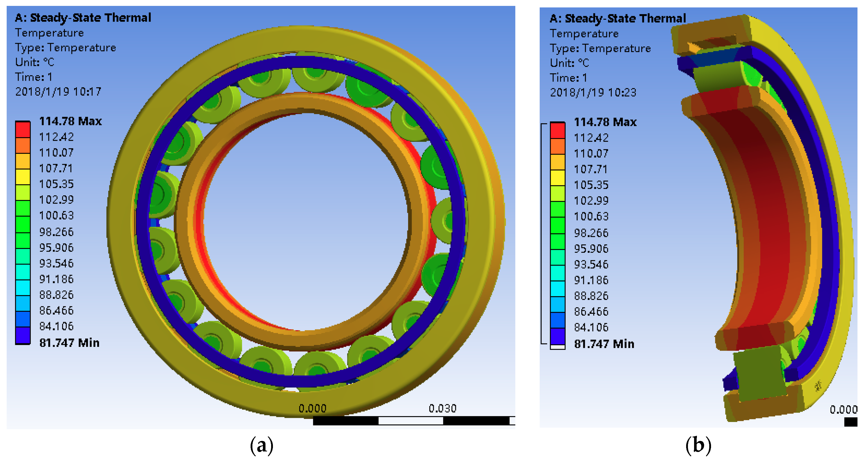Click the 2018/1/19 10:17 timestamp text
The image size is (868, 464).
point(58,92)
